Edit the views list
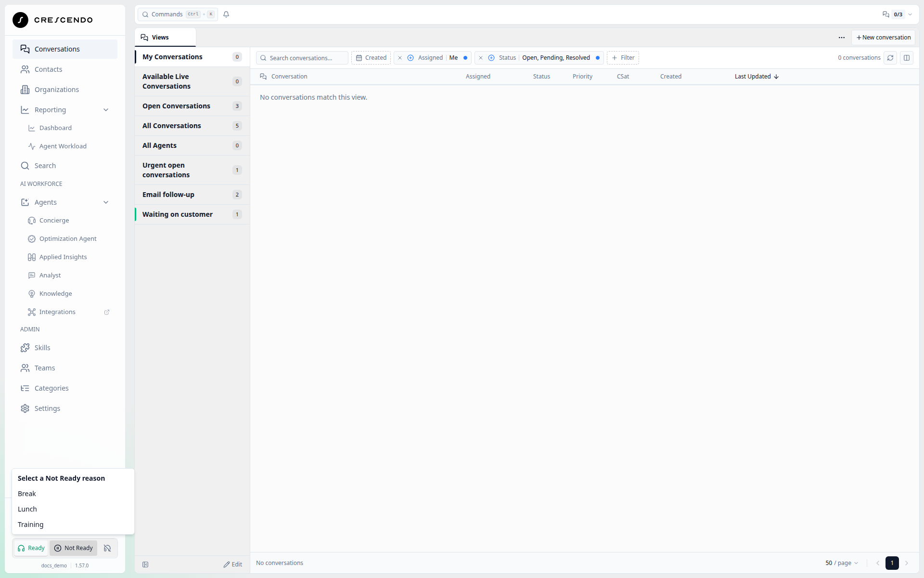The image size is (924, 578). [x=233, y=565]
